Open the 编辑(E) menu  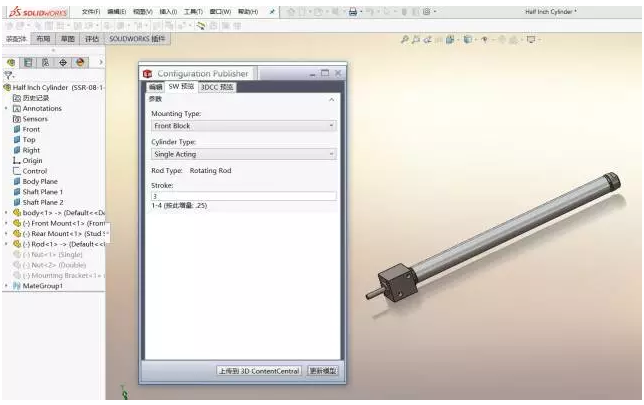coord(117,12)
